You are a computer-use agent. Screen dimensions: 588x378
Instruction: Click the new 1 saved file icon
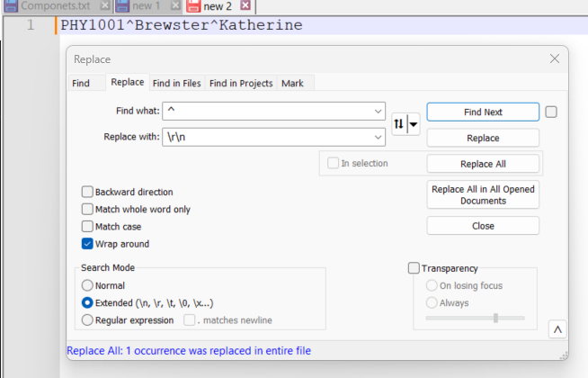[x=122, y=5]
